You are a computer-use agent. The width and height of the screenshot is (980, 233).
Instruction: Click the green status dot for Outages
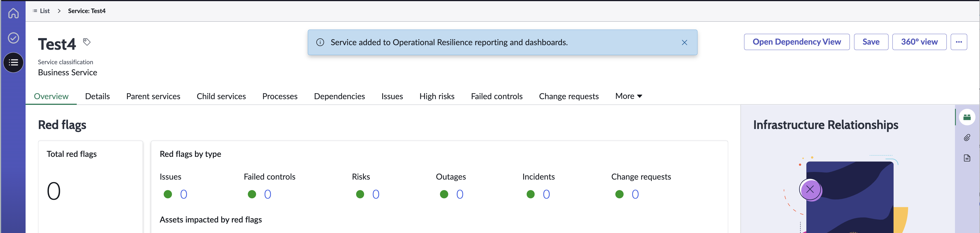[x=444, y=194]
